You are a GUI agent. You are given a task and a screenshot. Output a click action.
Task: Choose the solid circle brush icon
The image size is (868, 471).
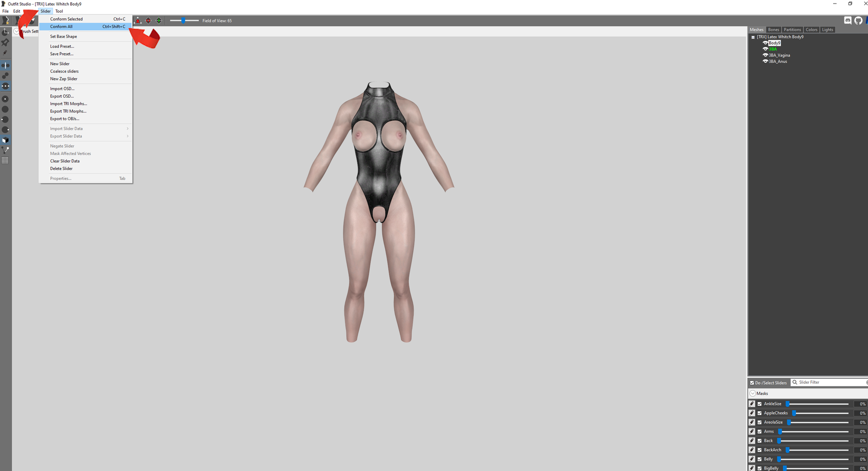5,109
